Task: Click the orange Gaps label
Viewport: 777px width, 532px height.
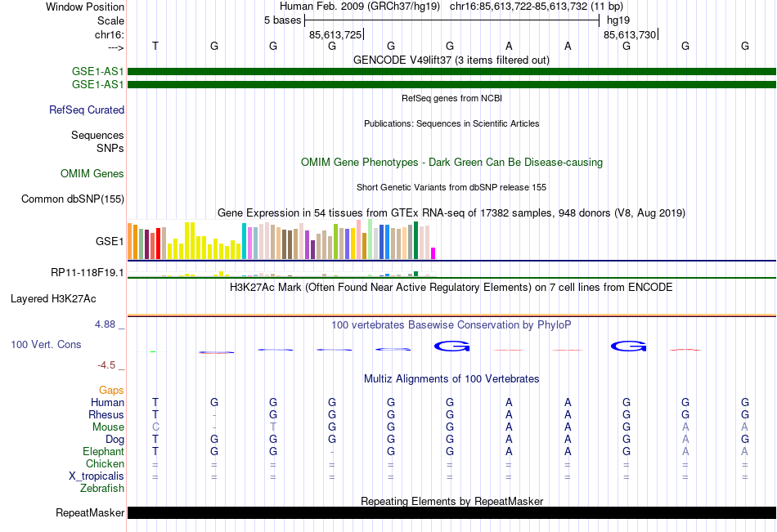Action: (x=111, y=391)
